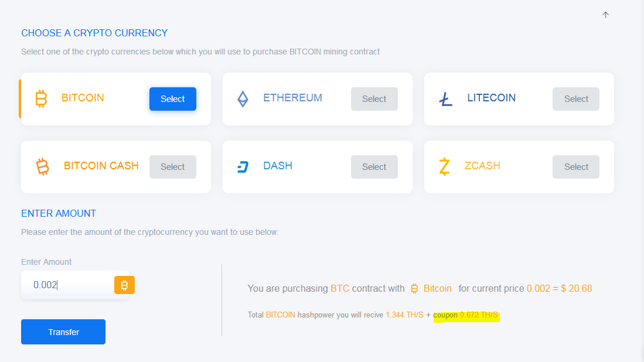Image resolution: width=644 pixels, height=362 pixels.
Task: Select Ethereum as payment currency
Action: [374, 99]
